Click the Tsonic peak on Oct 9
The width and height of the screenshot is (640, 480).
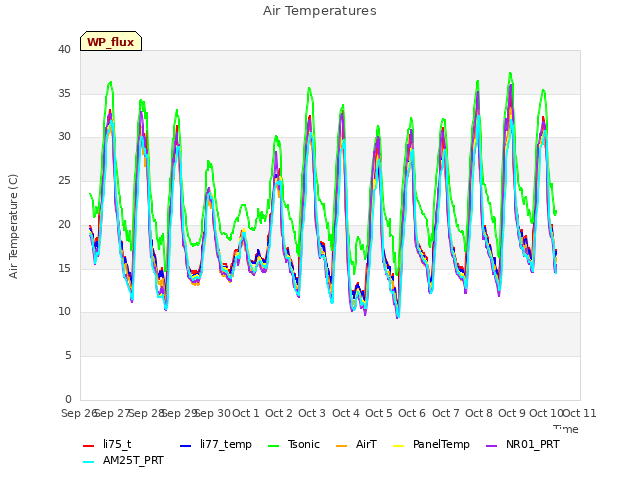tap(510, 73)
